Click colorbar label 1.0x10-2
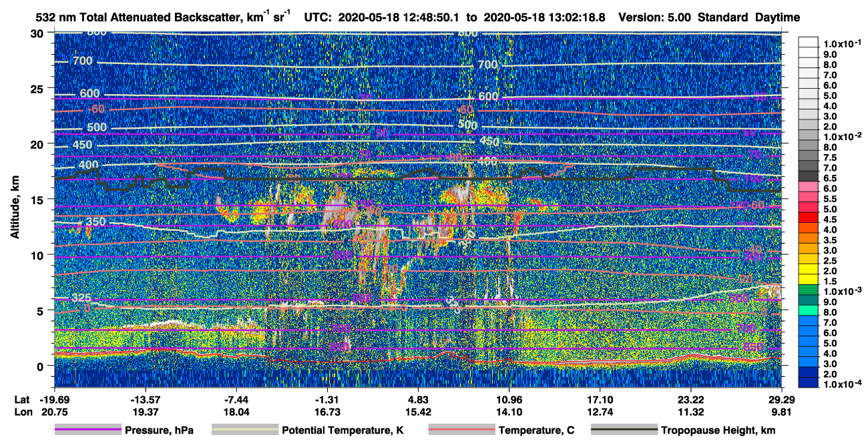The width and height of the screenshot is (868, 445). pos(844,136)
